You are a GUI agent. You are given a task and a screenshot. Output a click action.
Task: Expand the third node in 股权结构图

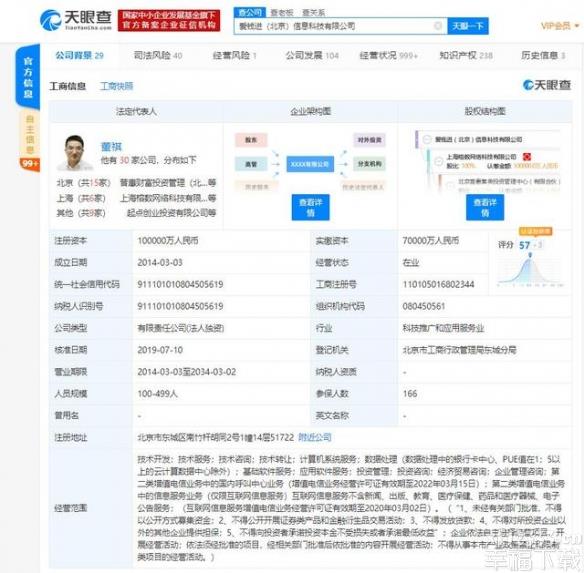click(x=450, y=185)
